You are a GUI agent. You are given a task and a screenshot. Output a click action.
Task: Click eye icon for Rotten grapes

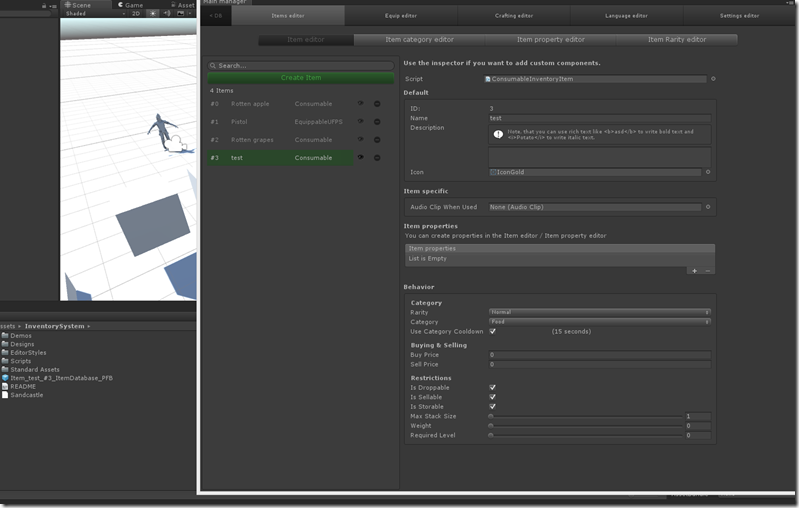click(x=361, y=139)
